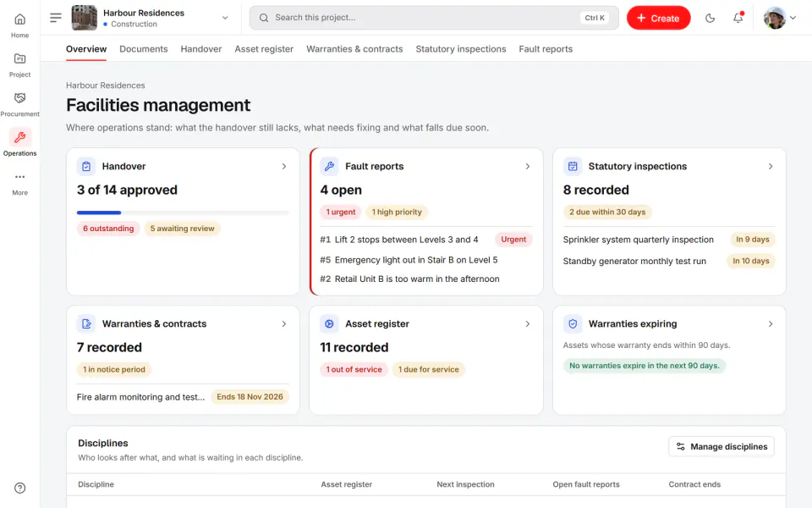Click the 5 awaiting review badge
Image resolution: width=812 pixels, height=508 pixels.
(183, 229)
